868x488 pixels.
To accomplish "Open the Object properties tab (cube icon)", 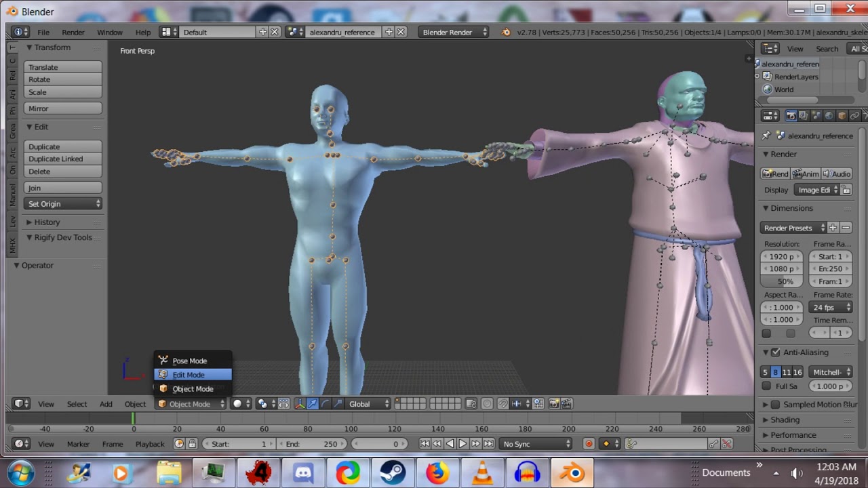I will point(842,116).
